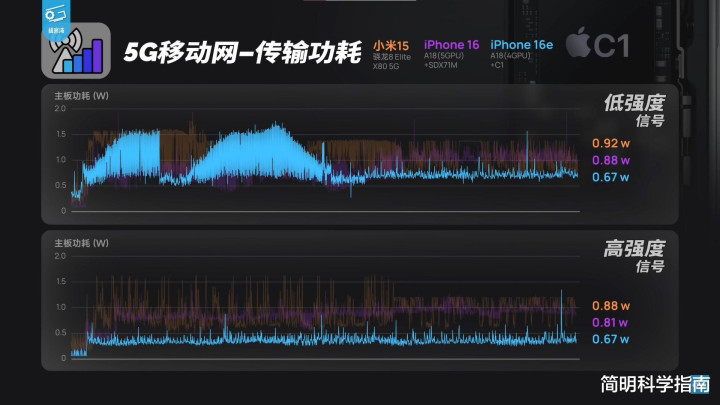This screenshot has width=720, height=405.
Task: Click the 0 axis label in 高强度 chart
Action: (x=64, y=358)
